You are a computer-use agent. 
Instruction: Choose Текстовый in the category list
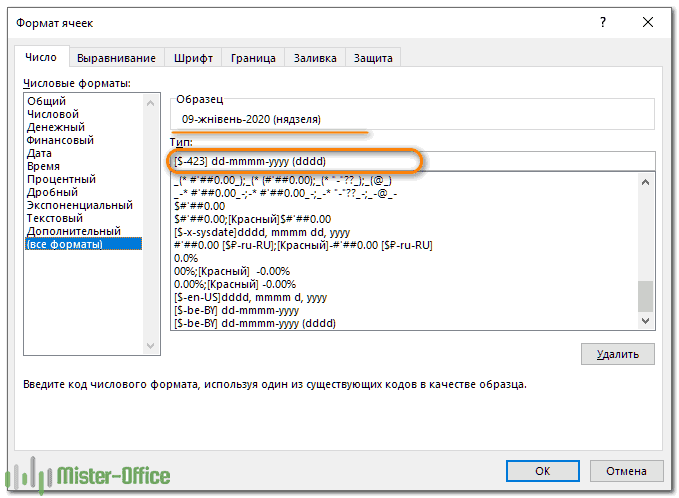(55, 218)
